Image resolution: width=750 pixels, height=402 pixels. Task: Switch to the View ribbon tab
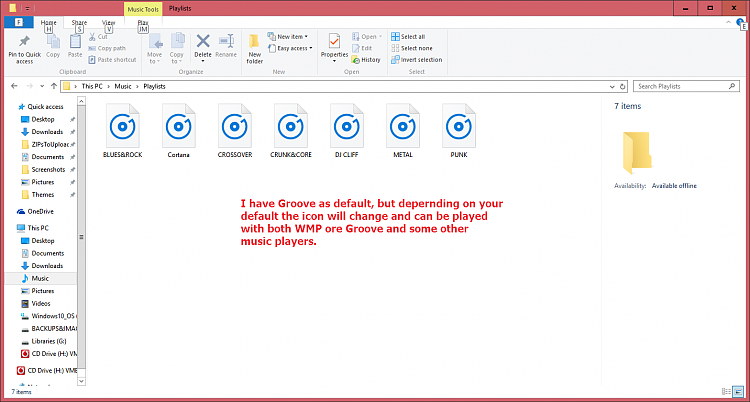(x=109, y=22)
